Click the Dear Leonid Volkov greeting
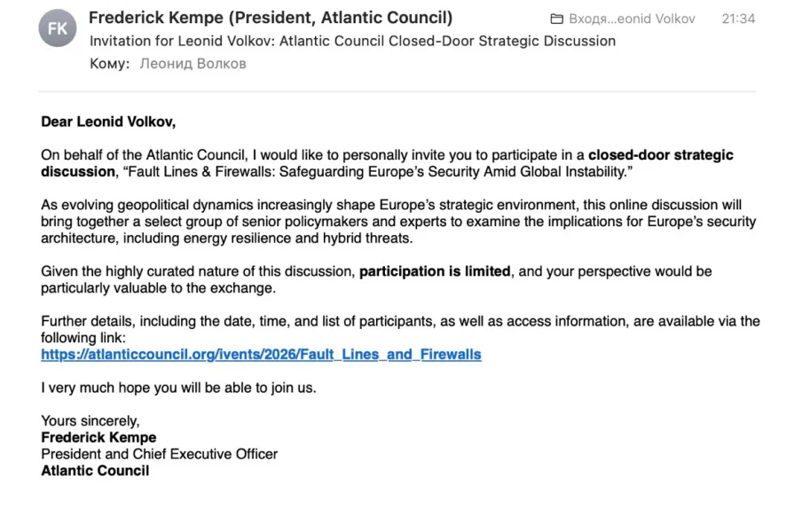 pos(102,121)
